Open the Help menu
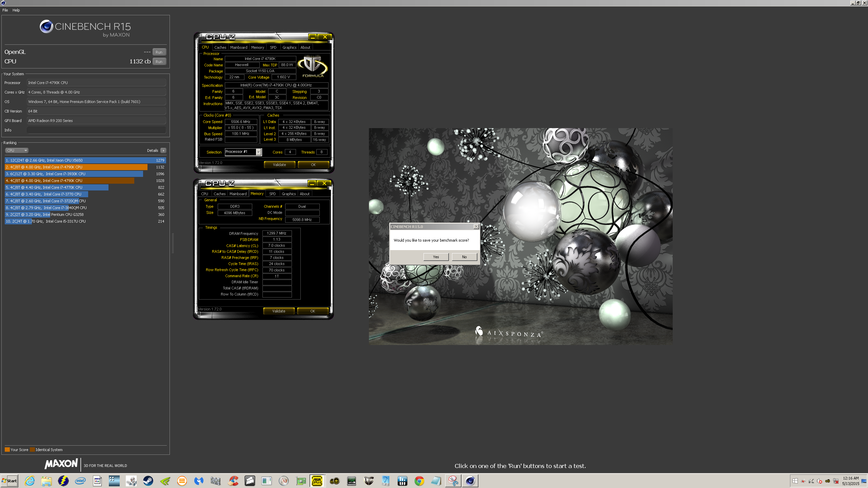 (16, 10)
